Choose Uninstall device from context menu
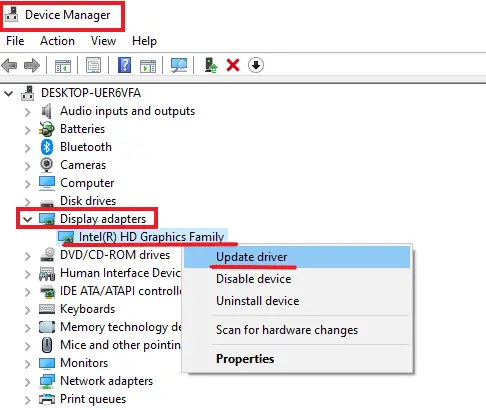The height and width of the screenshot is (410, 486). pos(297,301)
